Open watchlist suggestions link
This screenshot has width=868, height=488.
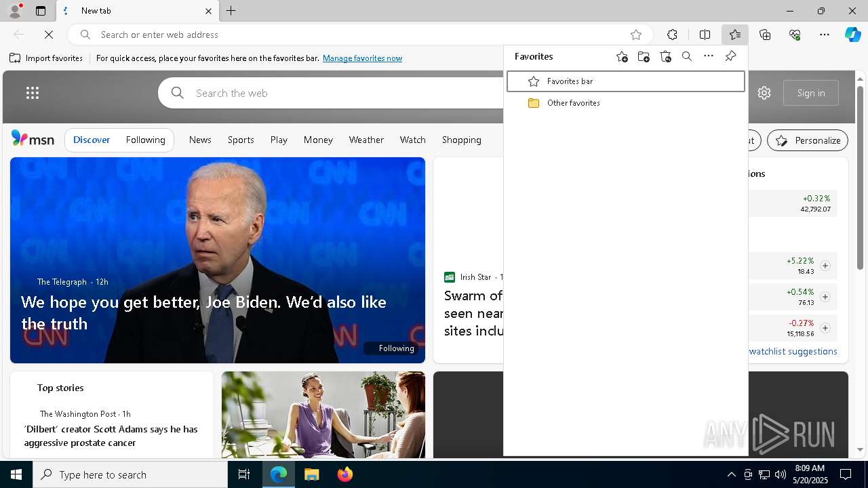pyautogui.click(x=793, y=351)
